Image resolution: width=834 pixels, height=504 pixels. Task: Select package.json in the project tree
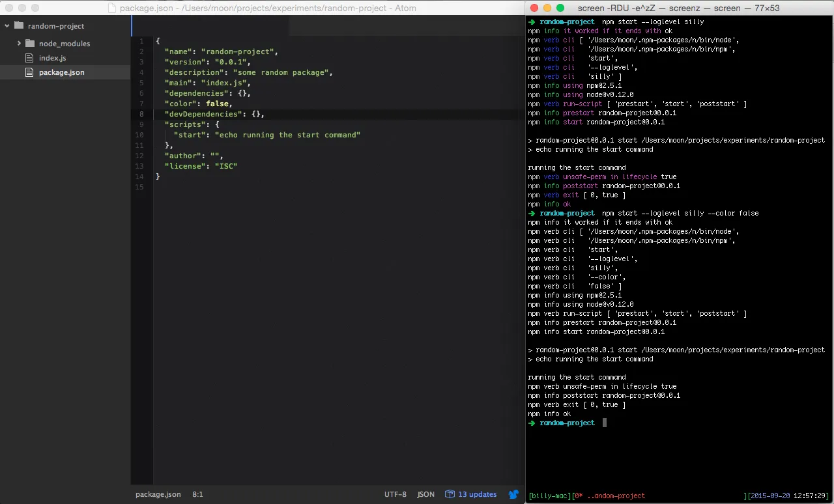click(x=61, y=72)
